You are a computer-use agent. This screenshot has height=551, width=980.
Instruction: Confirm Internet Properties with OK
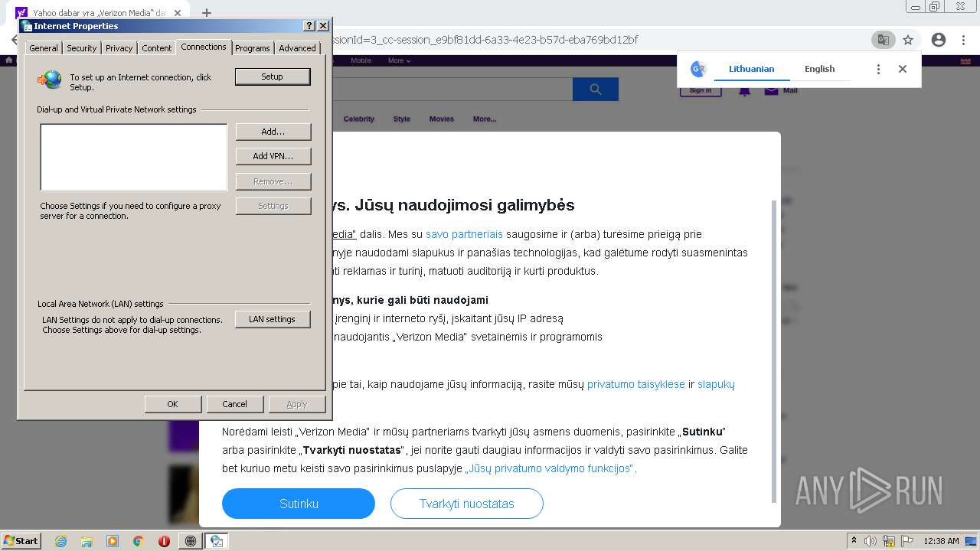click(x=172, y=404)
